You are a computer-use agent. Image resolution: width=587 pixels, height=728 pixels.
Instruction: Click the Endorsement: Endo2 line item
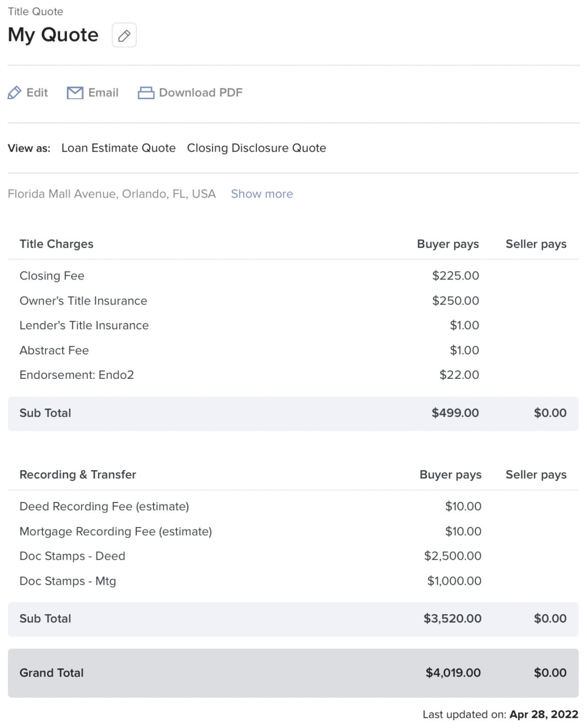tap(77, 375)
